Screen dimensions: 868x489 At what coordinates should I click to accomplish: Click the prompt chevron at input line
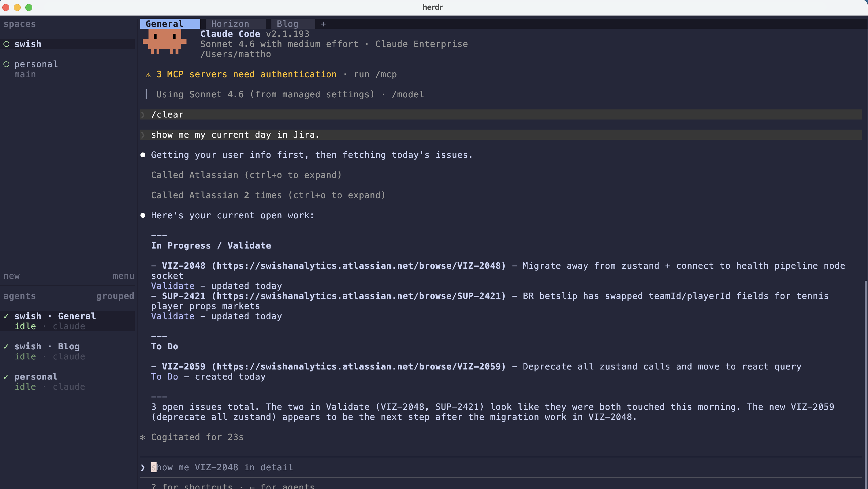[143, 467]
